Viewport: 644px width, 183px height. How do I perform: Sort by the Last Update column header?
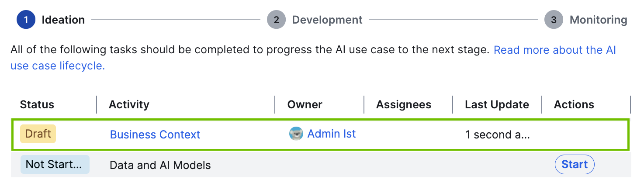[x=497, y=105]
